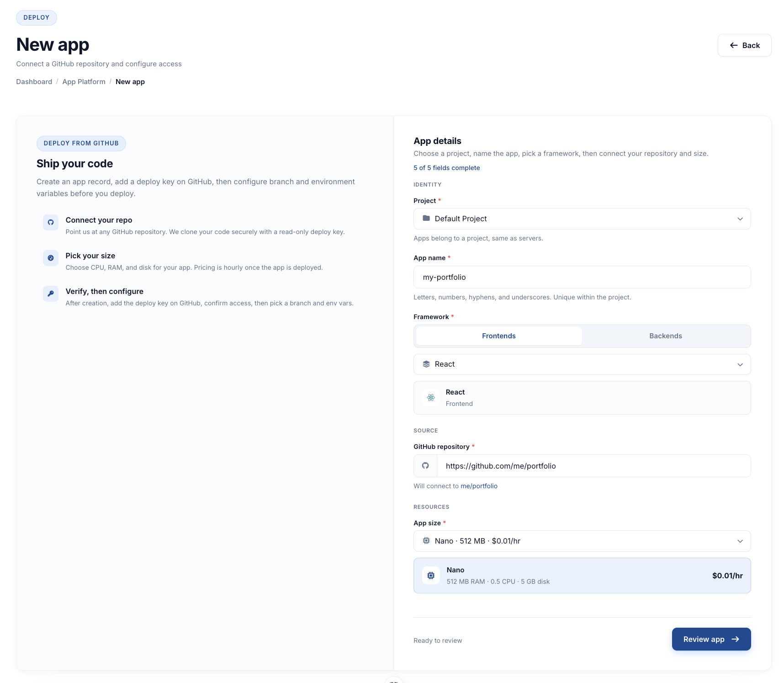Open the me/portfolio repository link
This screenshot has height=683, width=784.
(479, 486)
